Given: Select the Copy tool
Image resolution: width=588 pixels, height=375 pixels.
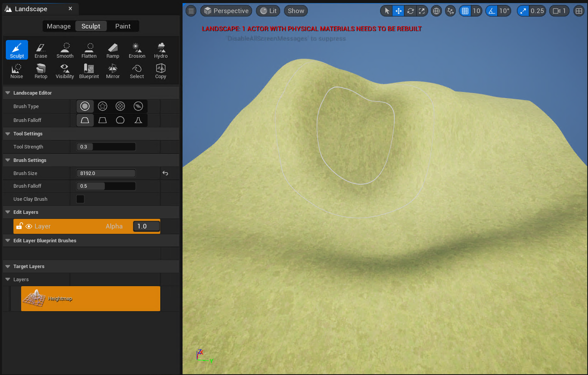Looking at the screenshot, I should point(161,71).
